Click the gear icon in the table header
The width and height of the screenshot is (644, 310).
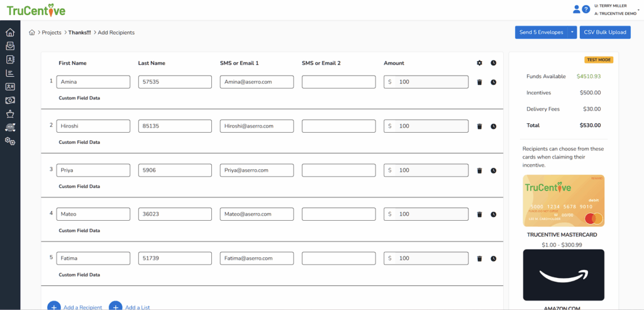pyautogui.click(x=479, y=63)
